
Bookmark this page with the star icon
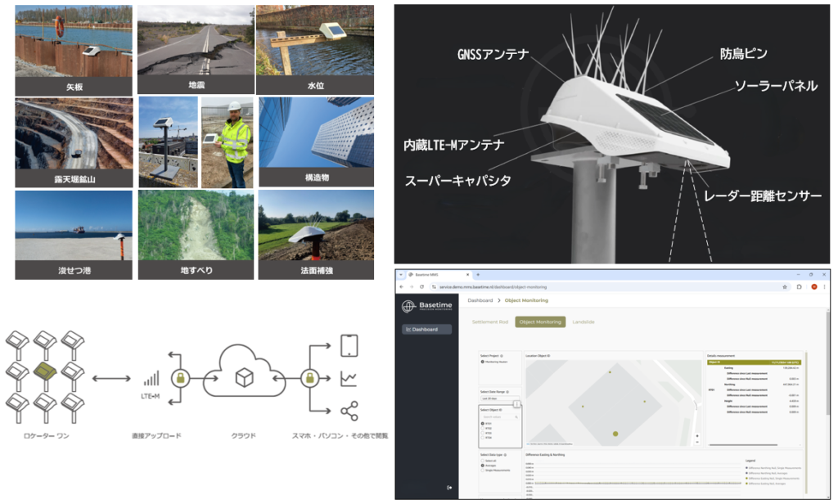coord(785,287)
